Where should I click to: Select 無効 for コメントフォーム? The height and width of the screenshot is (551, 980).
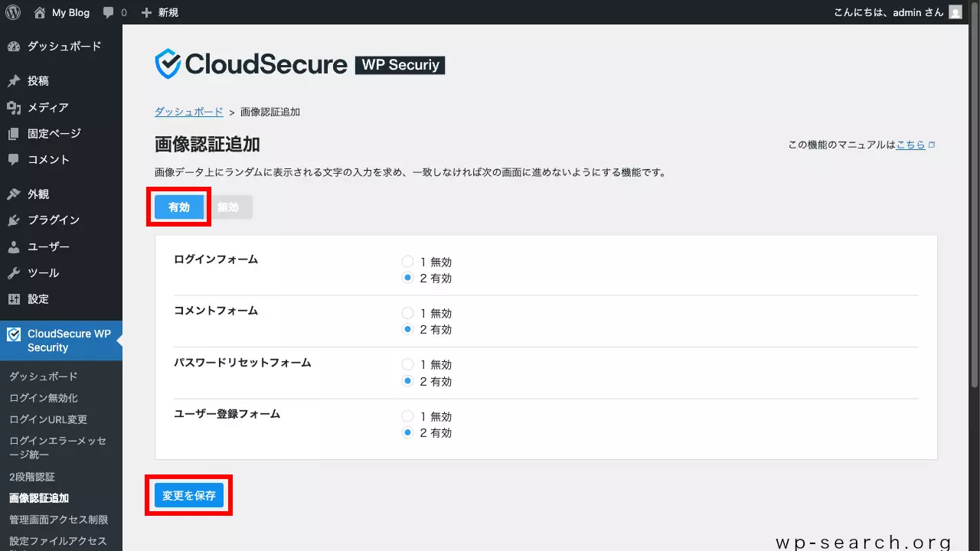click(x=407, y=312)
